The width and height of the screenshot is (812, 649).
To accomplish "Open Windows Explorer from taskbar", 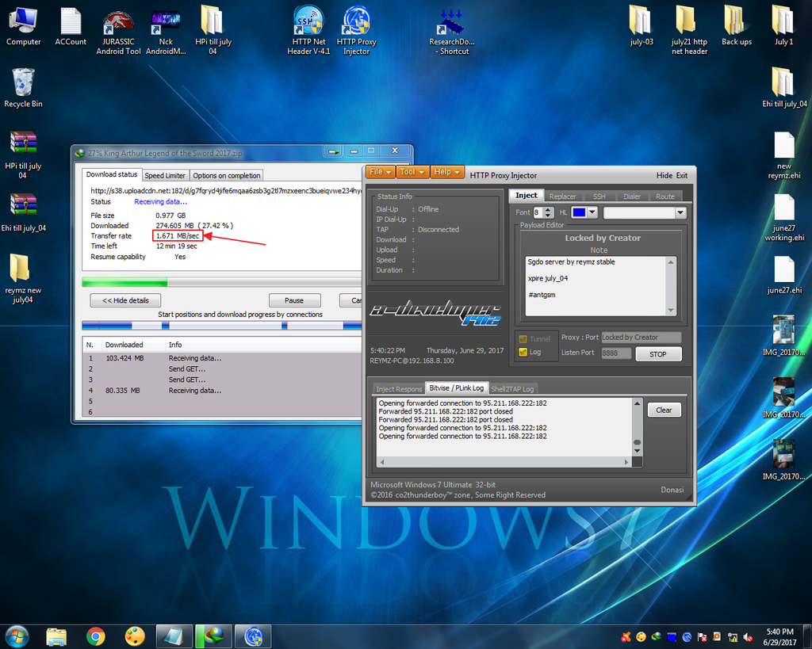I will click(x=56, y=636).
